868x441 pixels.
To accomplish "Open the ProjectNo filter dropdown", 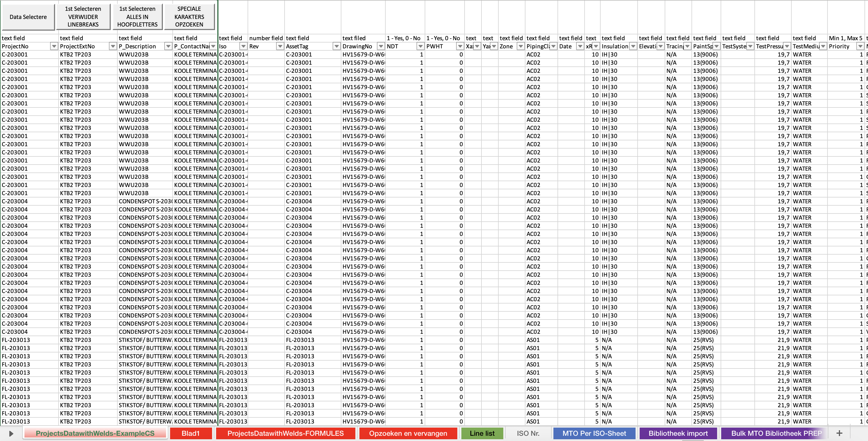I will pyautogui.click(x=54, y=47).
